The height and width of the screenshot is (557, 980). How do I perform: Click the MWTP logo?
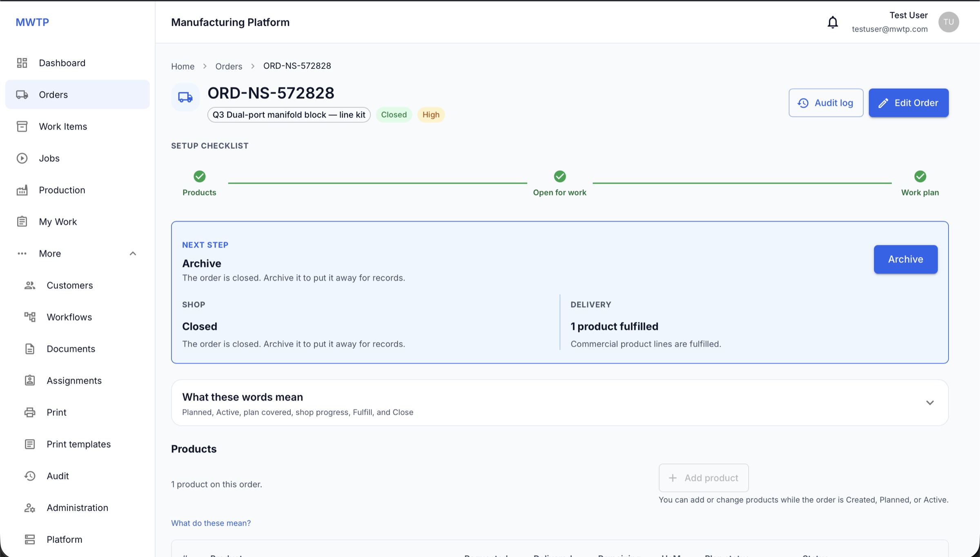(32, 22)
